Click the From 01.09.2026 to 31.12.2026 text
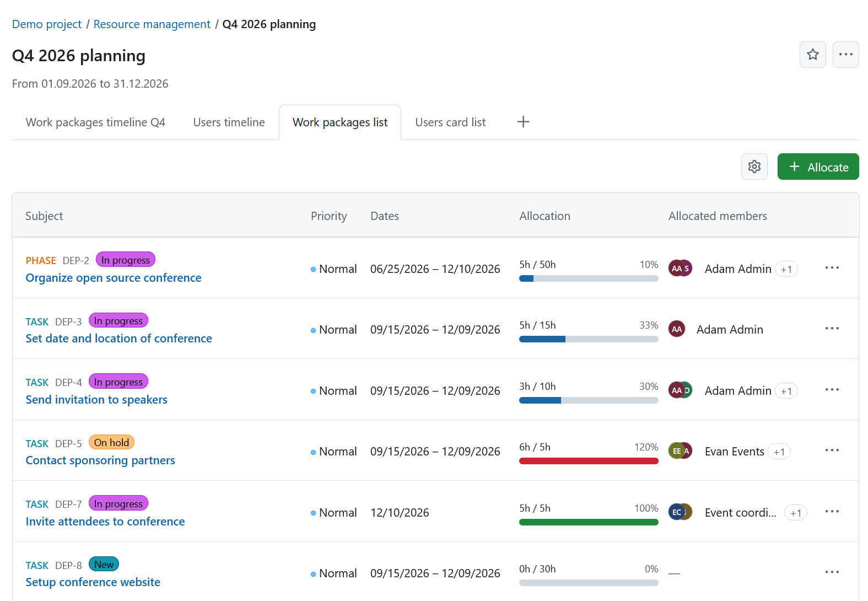Screen dimensions: 868x601 [x=90, y=84]
